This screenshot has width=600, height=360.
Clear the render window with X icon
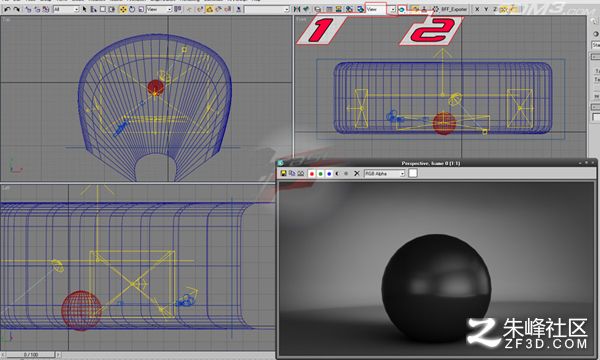tap(357, 174)
